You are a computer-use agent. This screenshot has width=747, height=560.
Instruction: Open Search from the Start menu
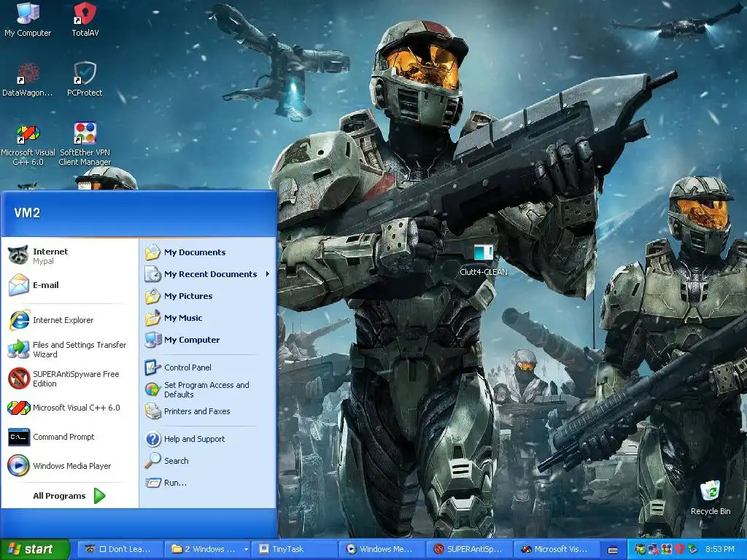(208, 461)
